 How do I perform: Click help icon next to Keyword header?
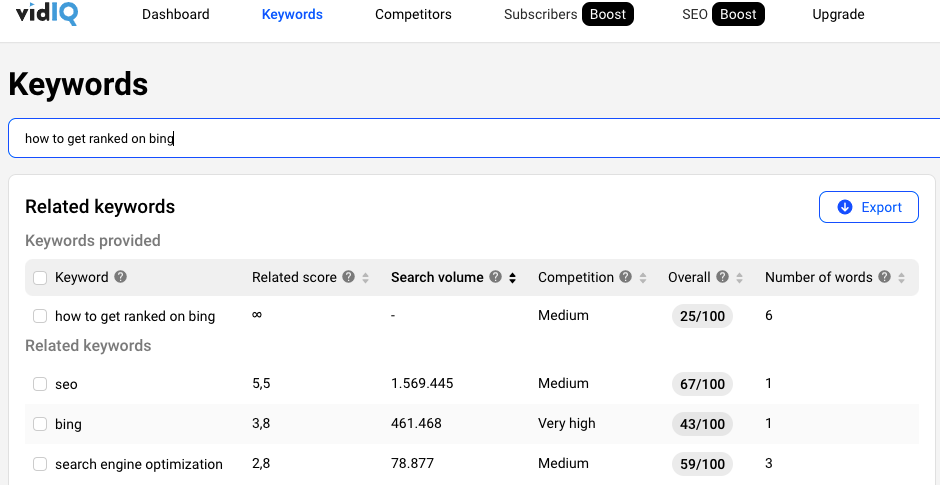[121, 277]
